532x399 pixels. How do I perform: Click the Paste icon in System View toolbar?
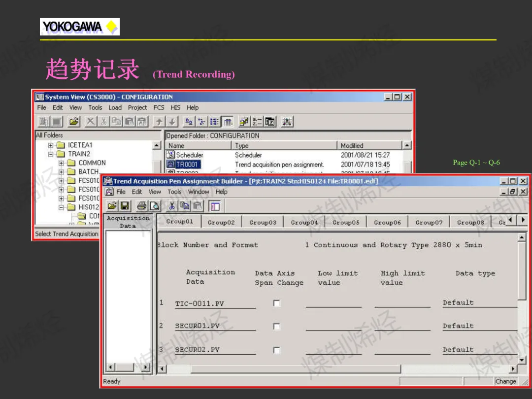tap(129, 122)
